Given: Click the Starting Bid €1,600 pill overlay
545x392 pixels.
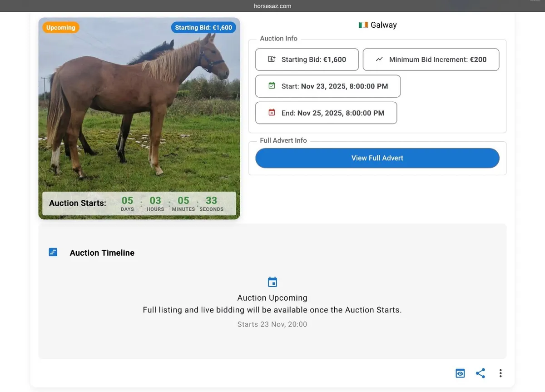Looking at the screenshot, I should click(203, 27).
